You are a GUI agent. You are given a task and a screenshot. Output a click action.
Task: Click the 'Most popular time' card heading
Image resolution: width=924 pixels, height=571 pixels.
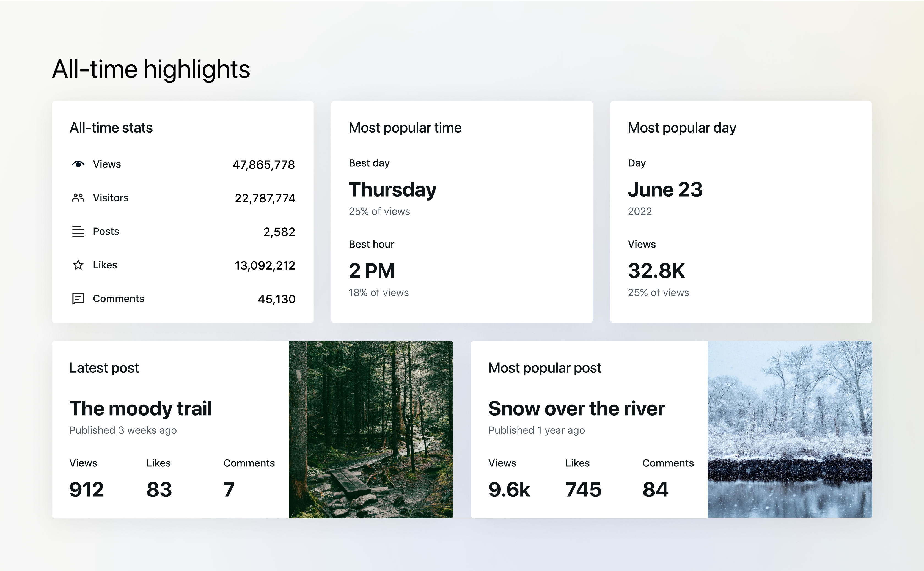coord(405,128)
